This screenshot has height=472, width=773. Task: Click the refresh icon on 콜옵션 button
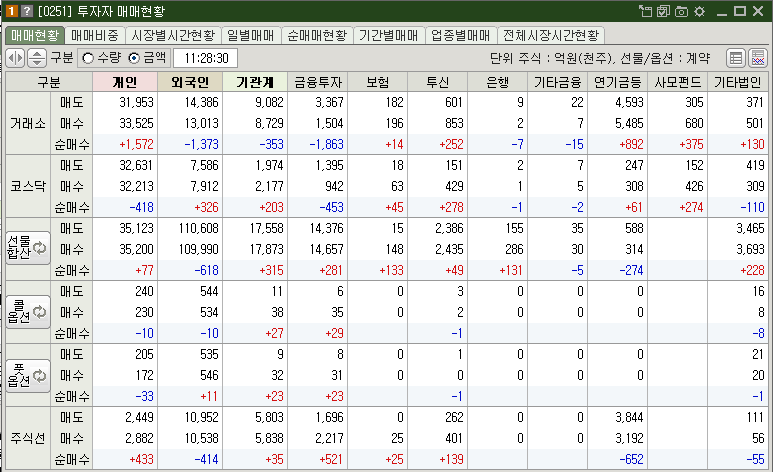coord(39,312)
